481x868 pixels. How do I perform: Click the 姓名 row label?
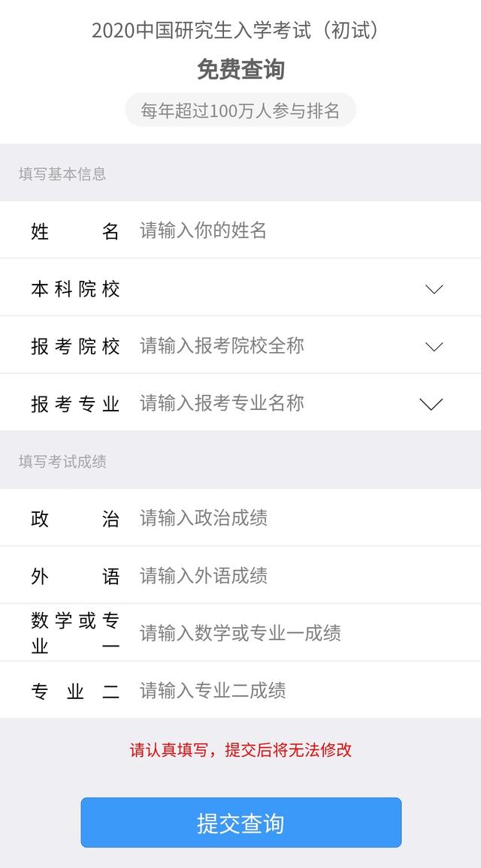75,231
